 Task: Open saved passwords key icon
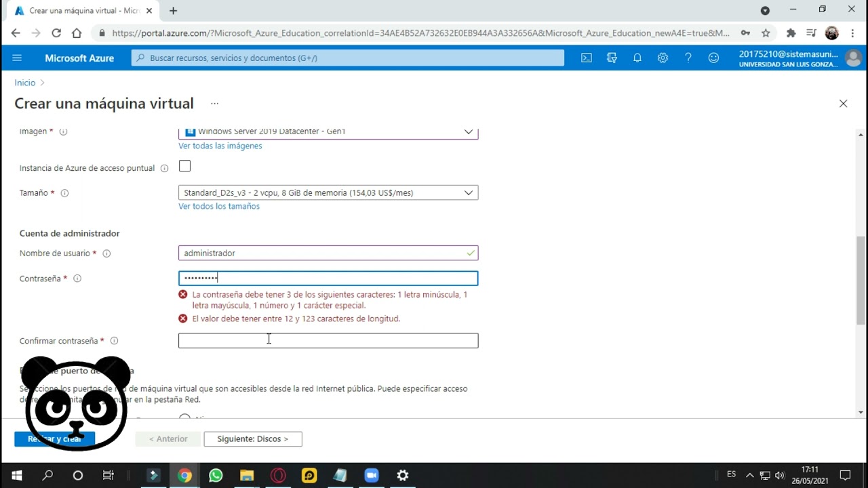[x=745, y=33]
